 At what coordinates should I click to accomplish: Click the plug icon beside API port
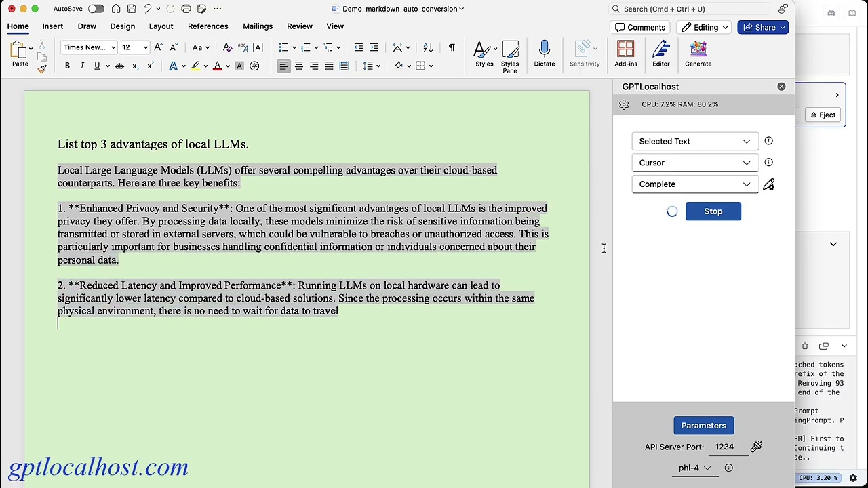756,447
